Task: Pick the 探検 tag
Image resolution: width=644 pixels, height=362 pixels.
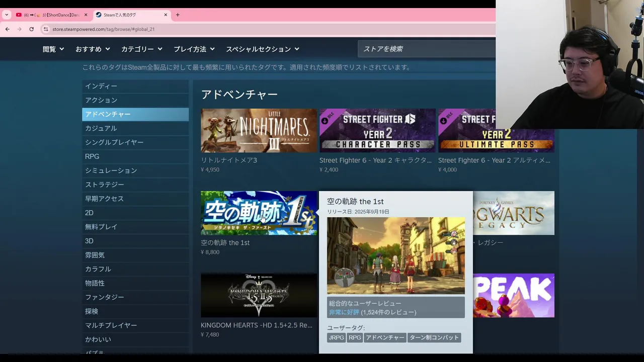Action: pyautogui.click(x=135, y=311)
